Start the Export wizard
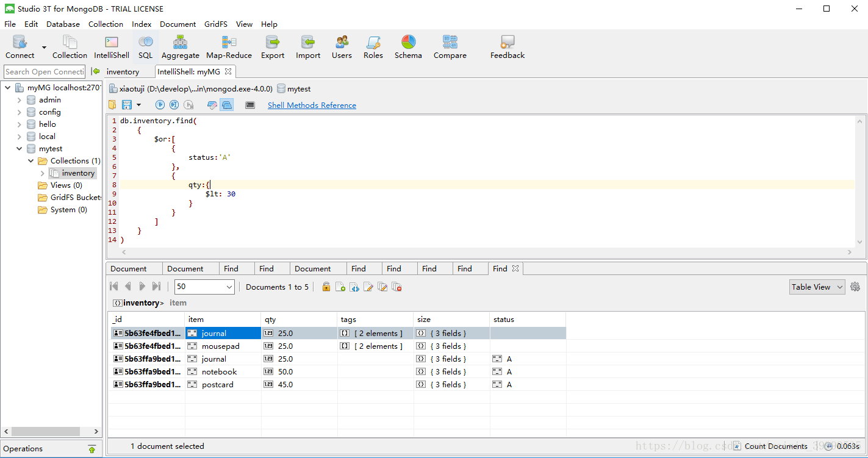Image resolution: width=868 pixels, height=458 pixels. (273, 47)
